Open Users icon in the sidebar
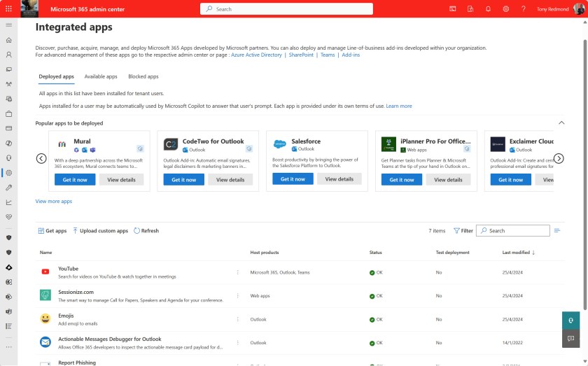The height and width of the screenshot is (366, 588). tap(8, 55)
